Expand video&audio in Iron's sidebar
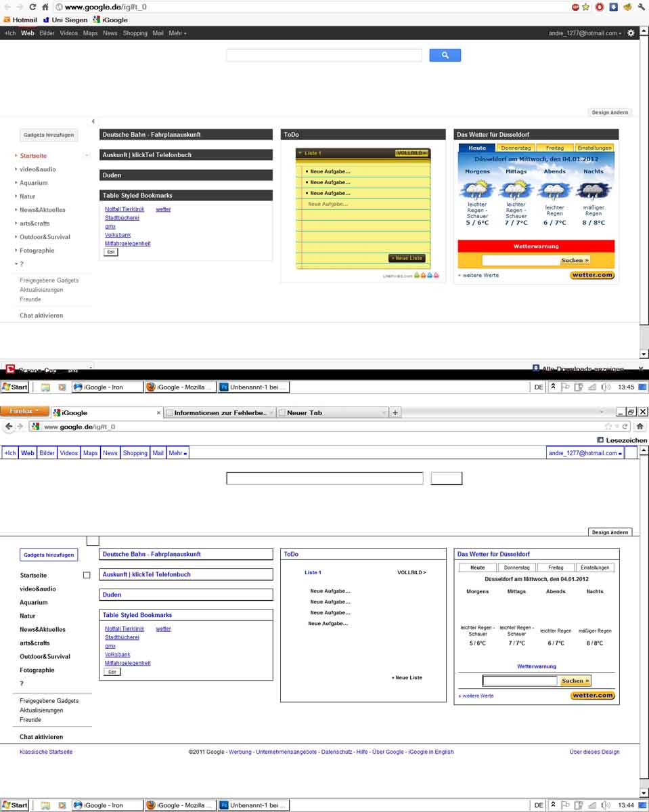 (16, 169)
